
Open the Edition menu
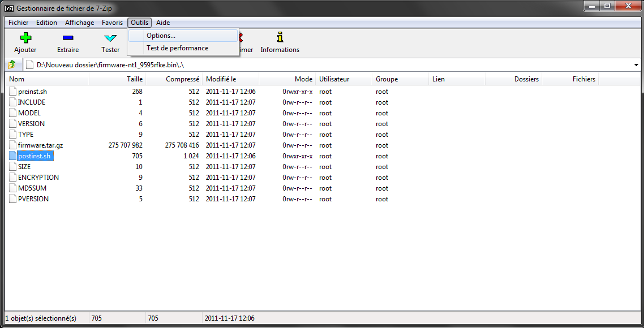click(46, 23)
